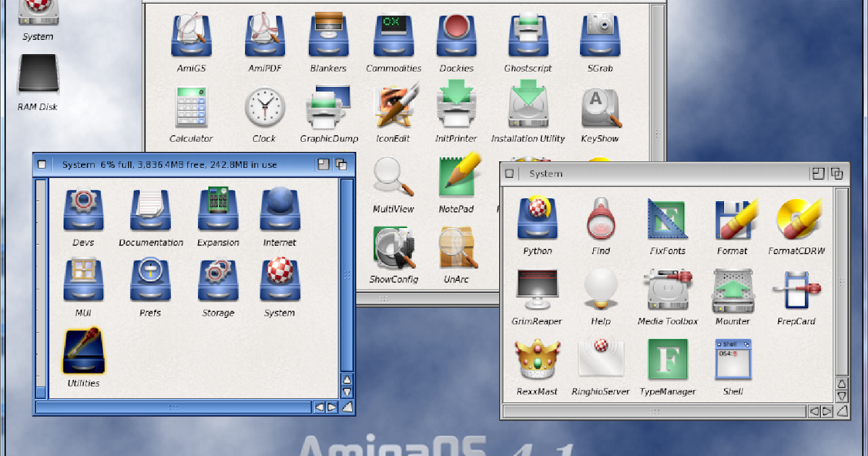Click the right scroll arrow in the right System window
The image size is (868, 456).
pyautogui.click(x=827, y=411)
